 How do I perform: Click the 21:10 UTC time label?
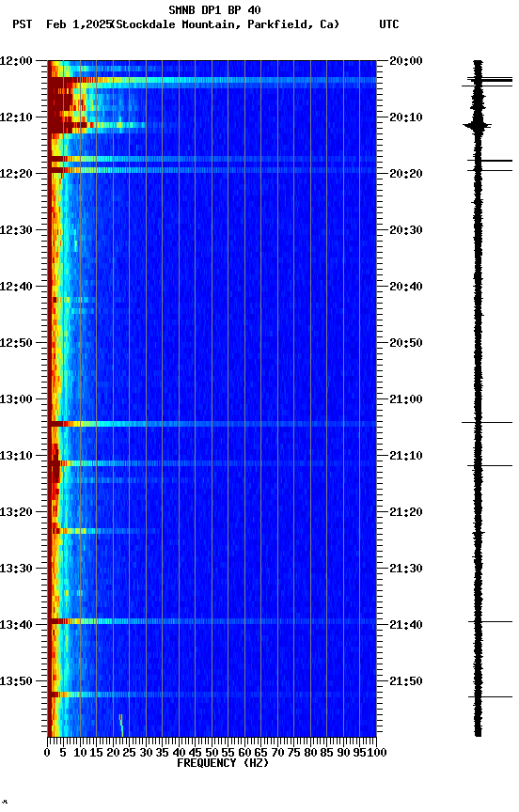(406, 456)
